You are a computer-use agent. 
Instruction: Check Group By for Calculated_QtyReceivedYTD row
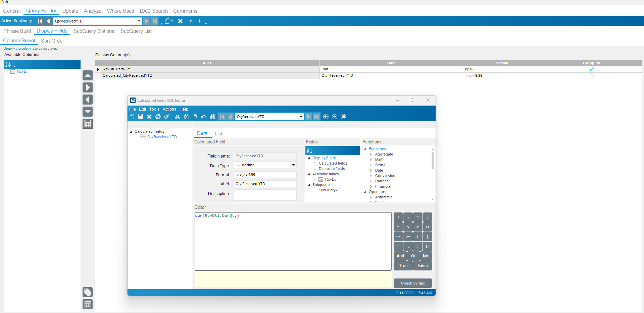591,76
